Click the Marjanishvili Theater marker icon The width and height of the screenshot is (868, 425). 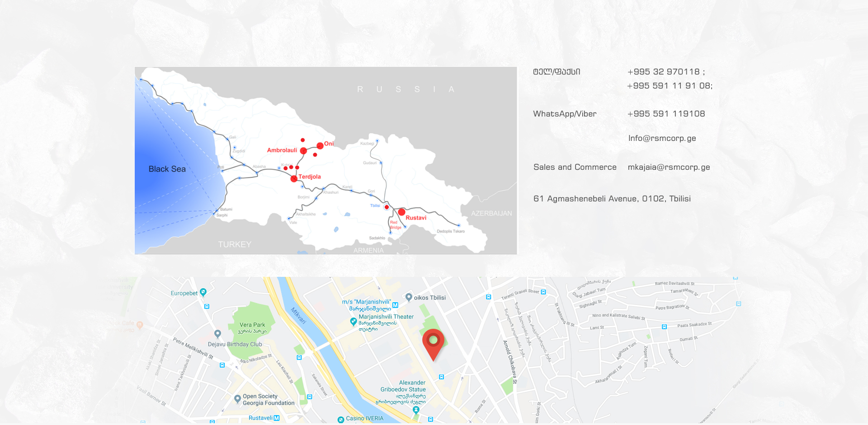click(354, 322)
